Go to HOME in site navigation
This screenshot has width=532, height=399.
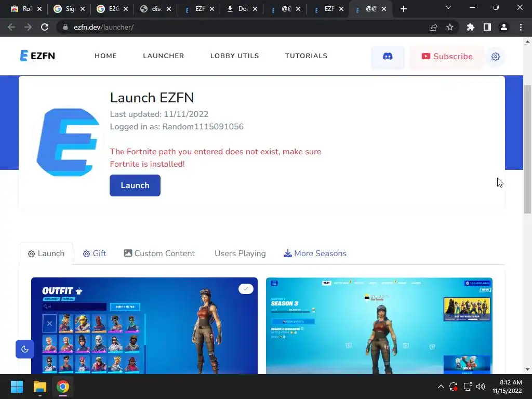coord(105,56)
